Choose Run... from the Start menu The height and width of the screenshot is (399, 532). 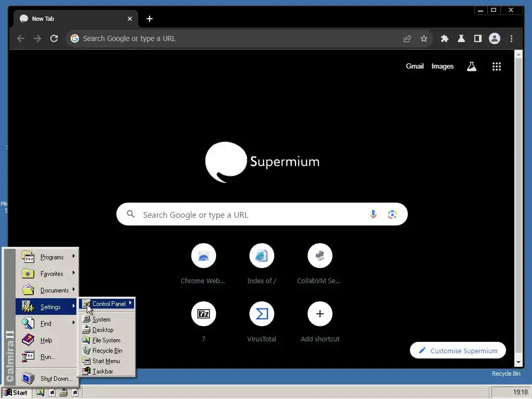click(x=47, y=356)
